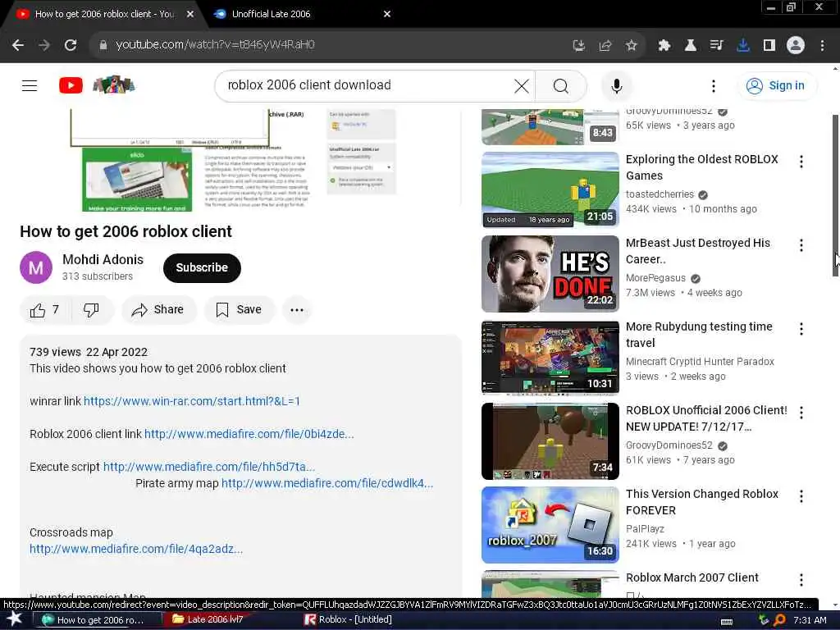This screenshot has width=840, height=630.
Task: Open roblox_2007 video thumbnail
Action: click(550, 525)
